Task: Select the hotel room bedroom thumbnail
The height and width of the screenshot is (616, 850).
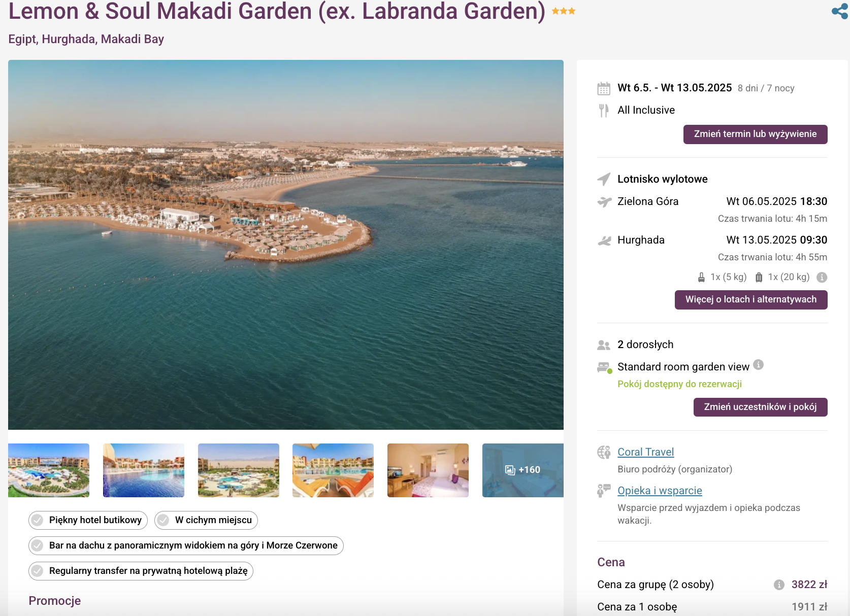Action: click(428, 470)
